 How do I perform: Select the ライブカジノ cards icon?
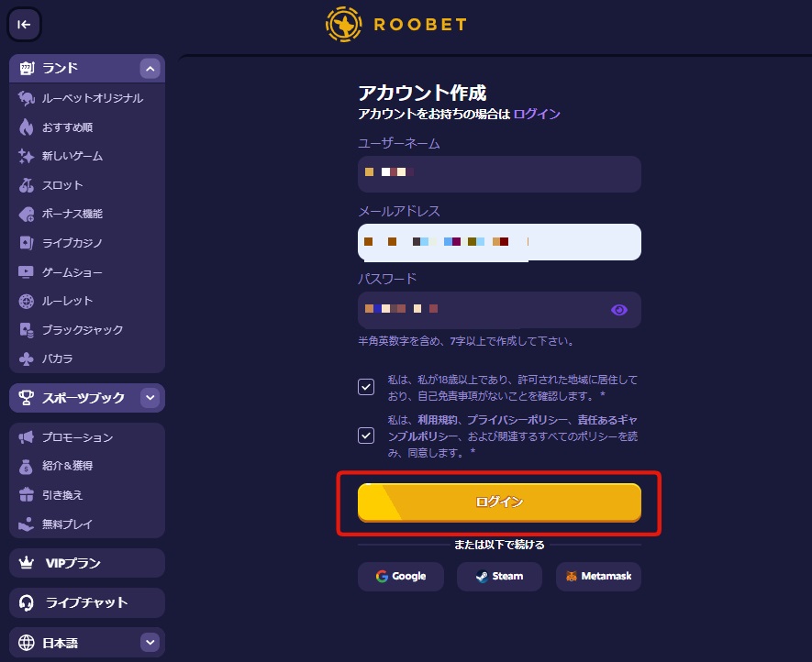(x=27, y=243)
